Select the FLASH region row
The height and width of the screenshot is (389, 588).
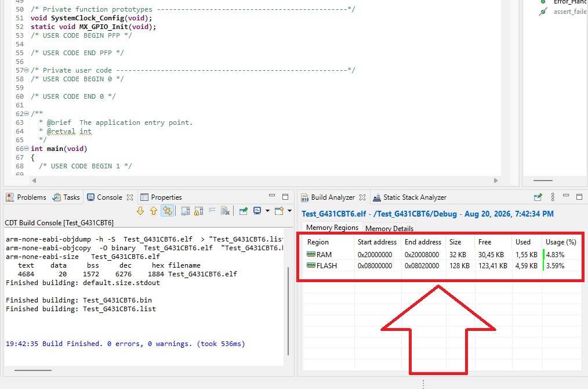441,266
